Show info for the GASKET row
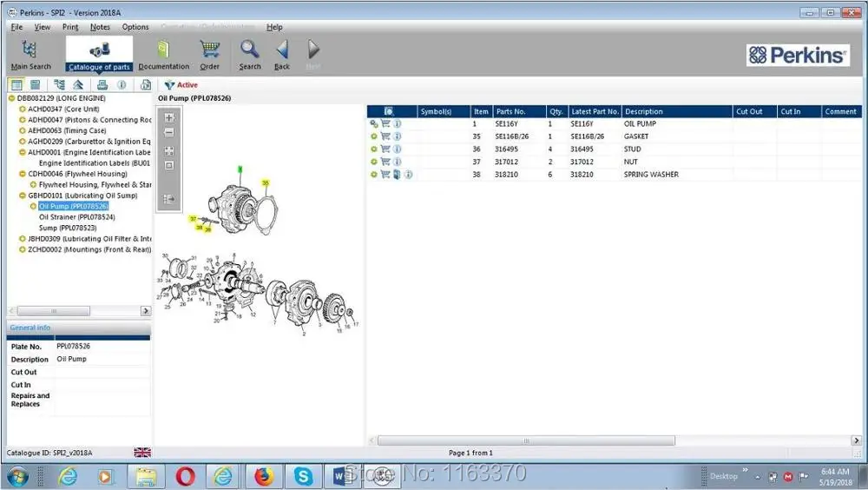This screenshot has height=490, width=868. (397, 136)
